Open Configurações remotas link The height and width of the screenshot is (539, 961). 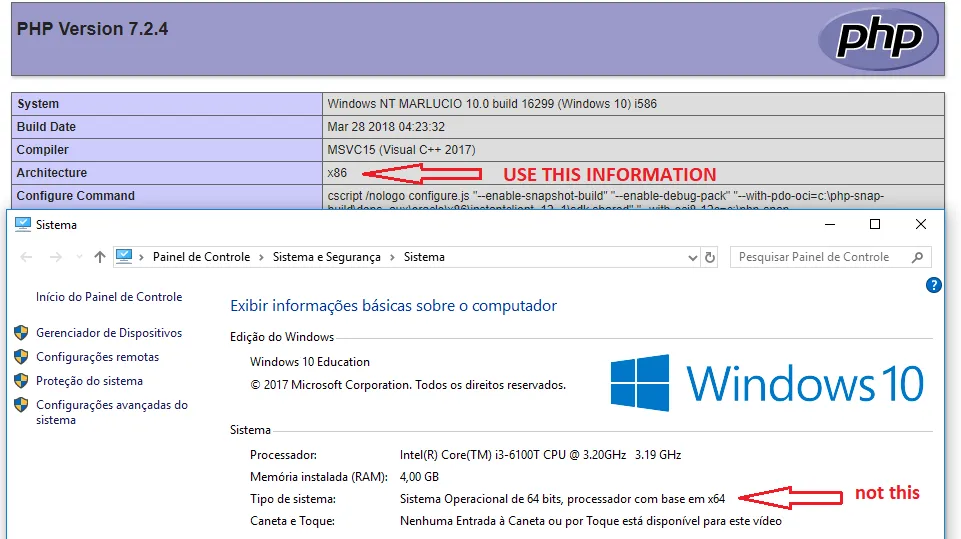tap(97, 357)
